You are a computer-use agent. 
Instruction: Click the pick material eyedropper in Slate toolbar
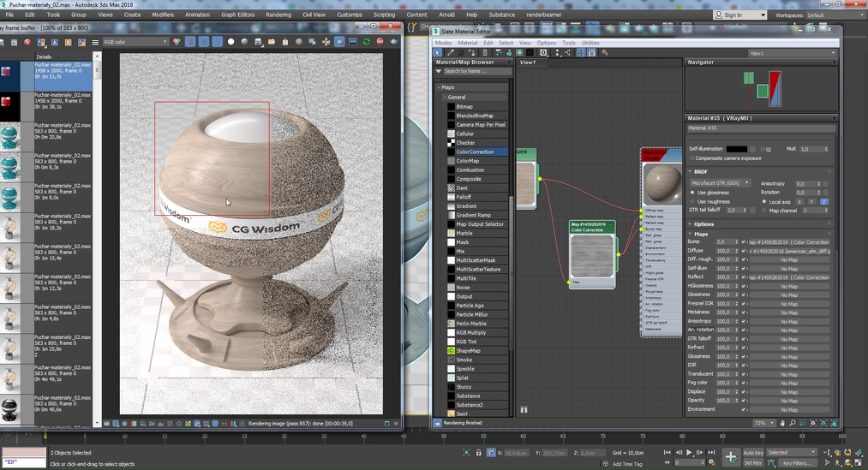pyautogui.click(x=451, y=53)
